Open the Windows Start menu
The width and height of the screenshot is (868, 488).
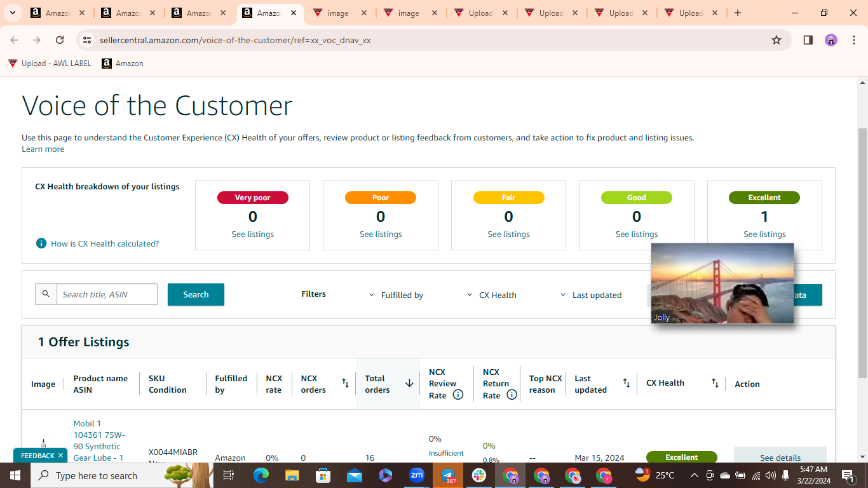(x=15, y=475)
